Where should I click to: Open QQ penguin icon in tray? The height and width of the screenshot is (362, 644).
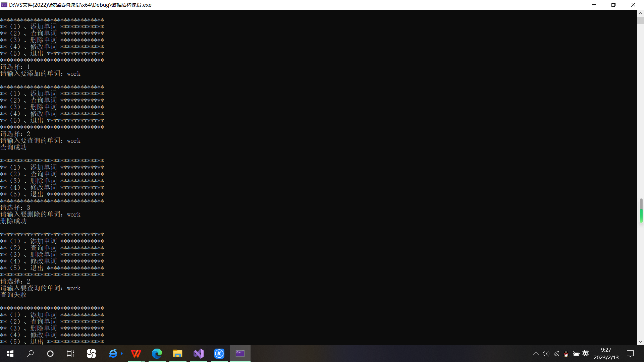click(566, 354)
